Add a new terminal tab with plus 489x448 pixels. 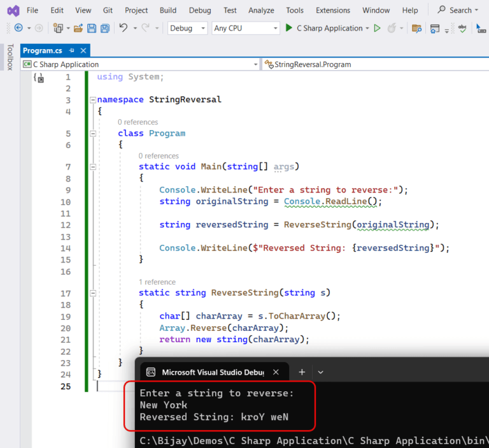(302, 372)
